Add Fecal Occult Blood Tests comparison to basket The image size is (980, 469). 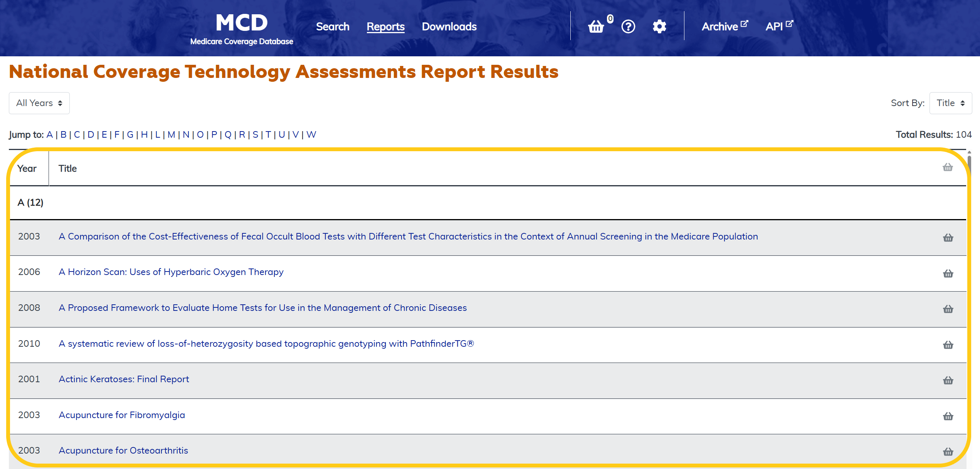click(948, 238)
